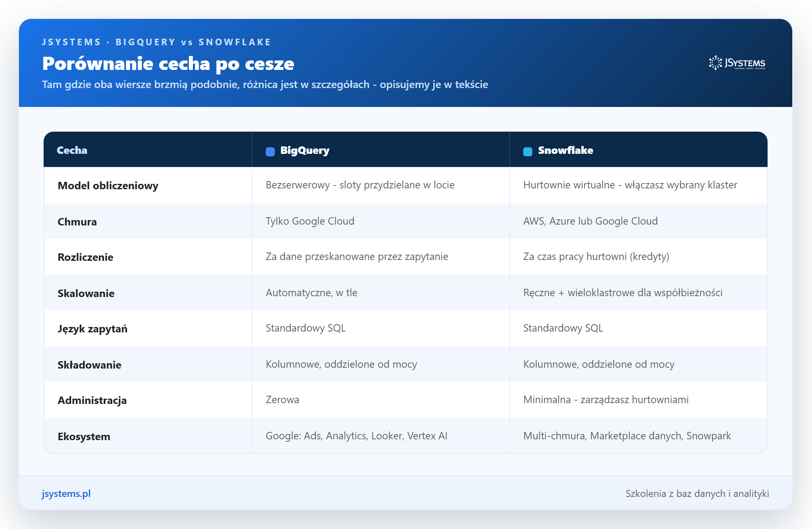The width and height of the screenshot is (812, 529).
Task: Click the blue BigQuery column marker square
Action: 270,152
